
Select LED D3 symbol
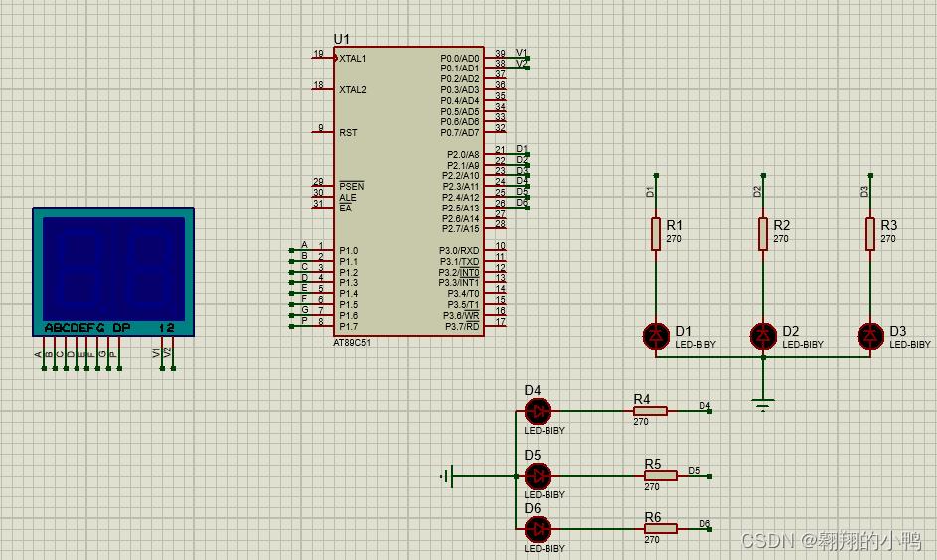coord(870,336)
